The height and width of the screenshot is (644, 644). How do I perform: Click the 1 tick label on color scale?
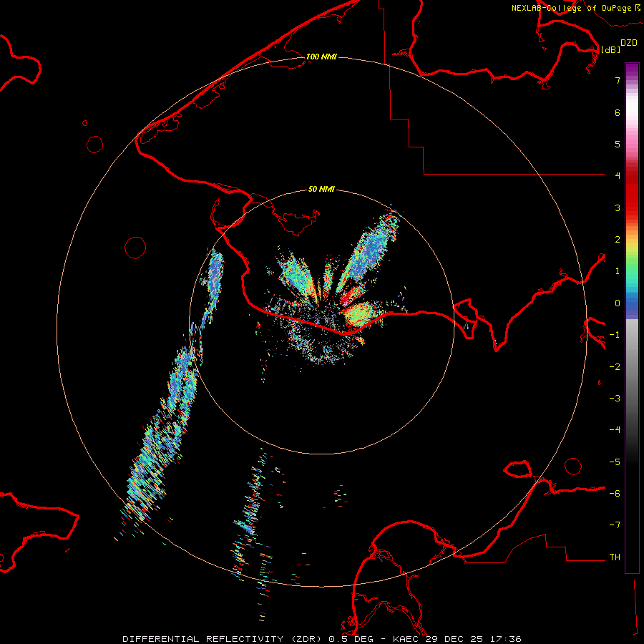pyautogui.click(x=618, y=271)
